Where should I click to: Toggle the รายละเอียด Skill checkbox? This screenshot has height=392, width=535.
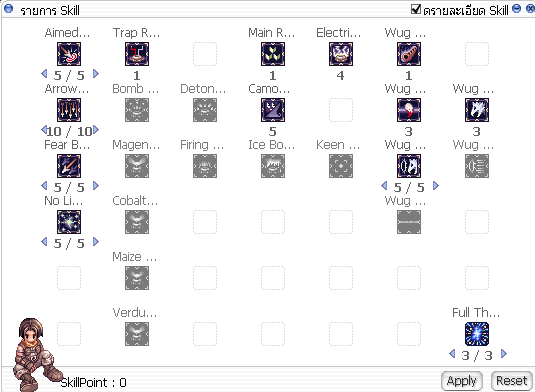tap(416, 9)
